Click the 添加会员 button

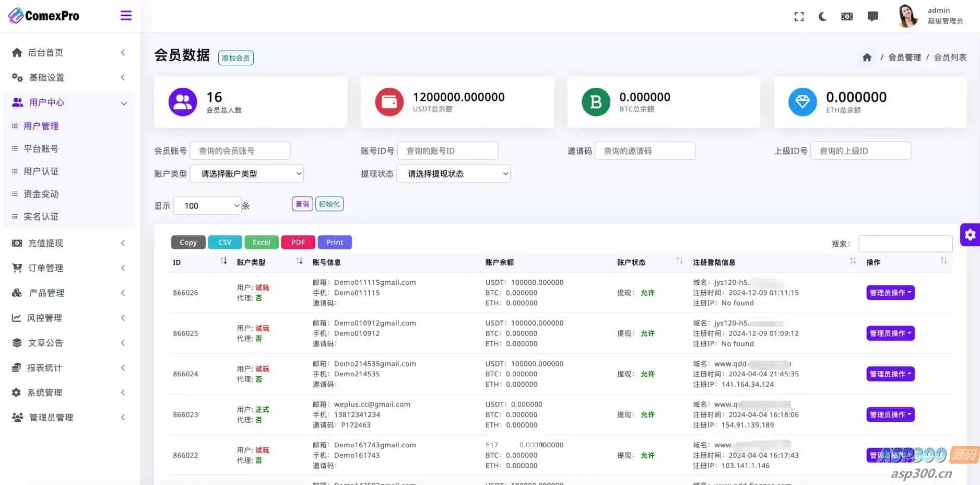(236, 58)
